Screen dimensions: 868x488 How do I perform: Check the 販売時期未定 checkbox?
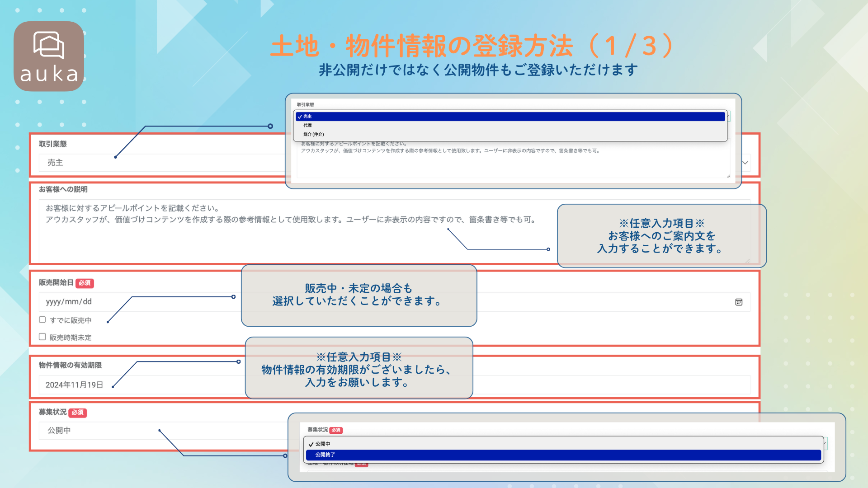tap(42, 337)
